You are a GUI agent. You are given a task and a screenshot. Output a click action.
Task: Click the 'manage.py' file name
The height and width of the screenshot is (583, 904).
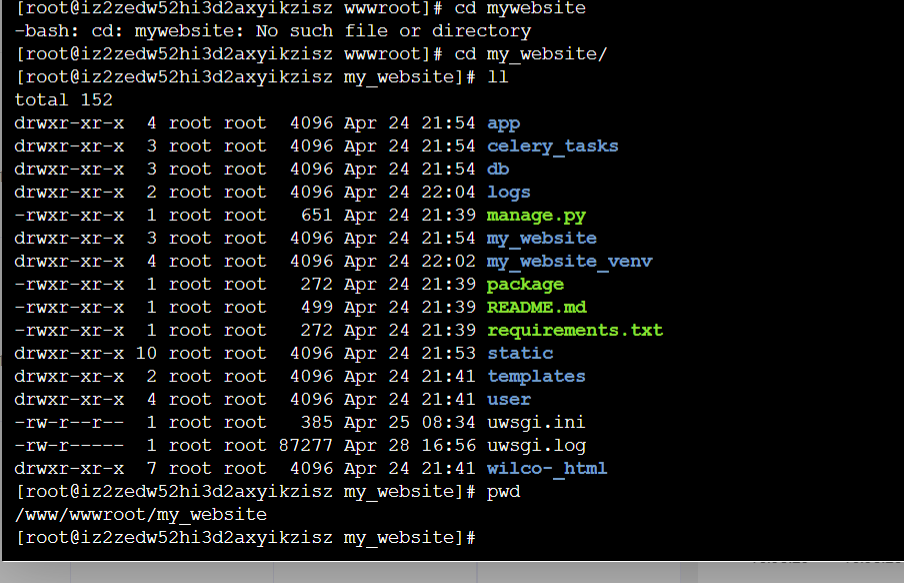pos(536,216)
